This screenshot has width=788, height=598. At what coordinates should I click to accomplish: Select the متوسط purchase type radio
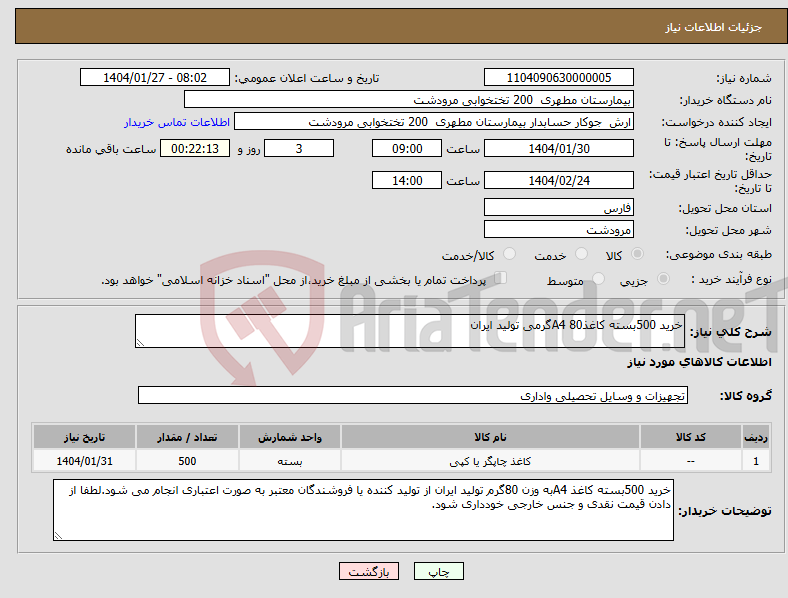pos(598,278)
